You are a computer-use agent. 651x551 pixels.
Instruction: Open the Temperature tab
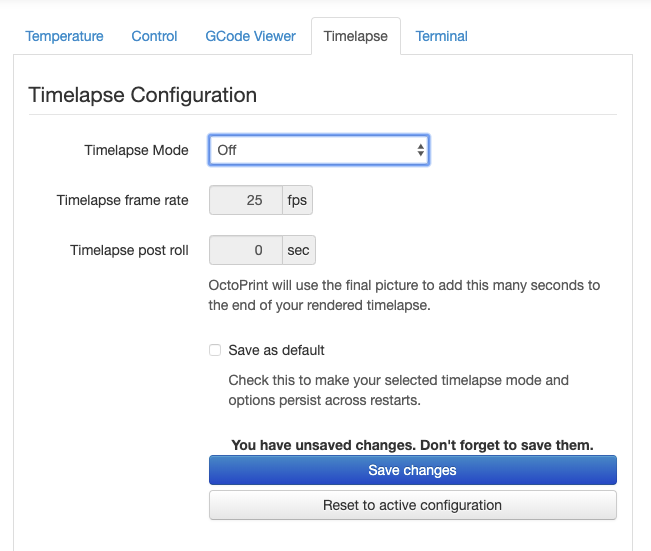tap(64, 36)
